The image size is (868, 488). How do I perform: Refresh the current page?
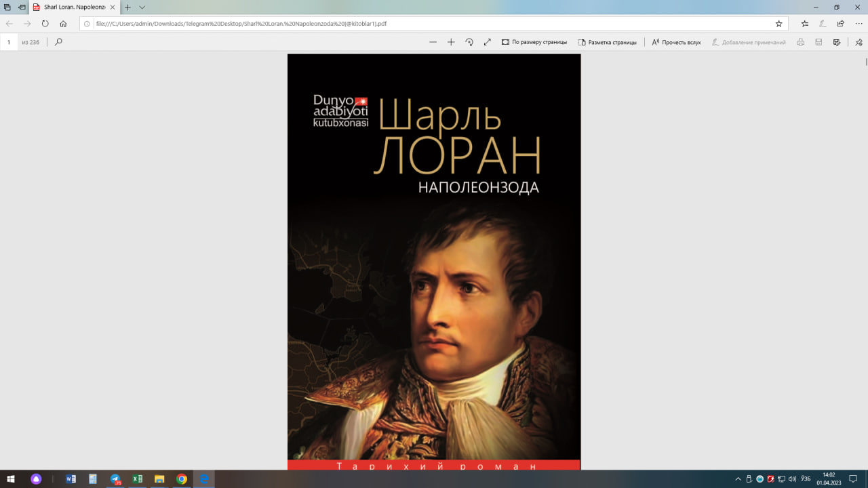[x=45, y=24]
